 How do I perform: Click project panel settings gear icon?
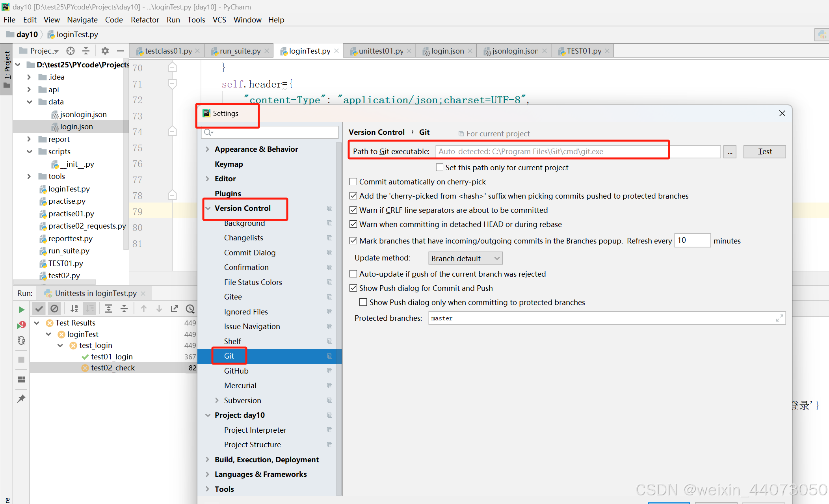tap(105, 51)
